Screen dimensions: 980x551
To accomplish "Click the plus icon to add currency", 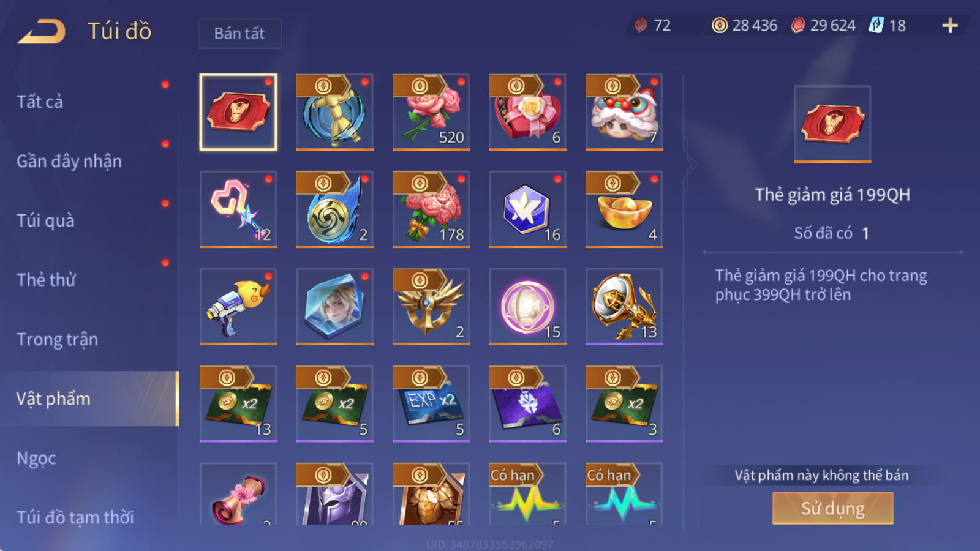I will click(x=949, y=25).
